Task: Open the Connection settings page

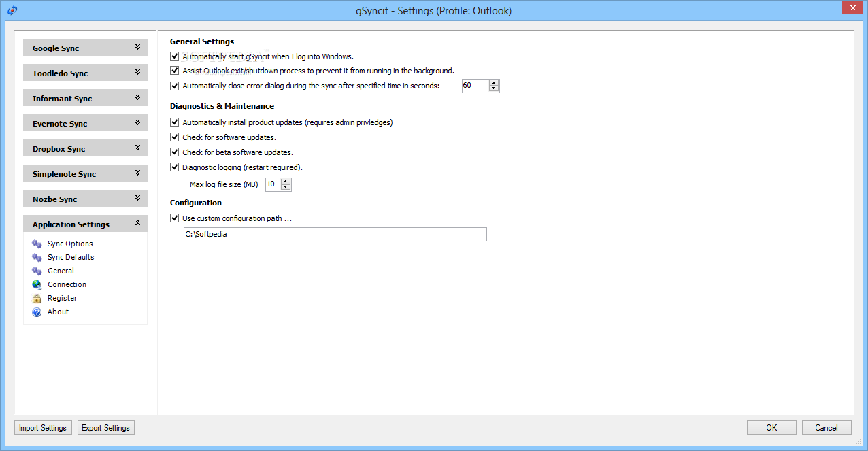Action: (x=67, y=284)
